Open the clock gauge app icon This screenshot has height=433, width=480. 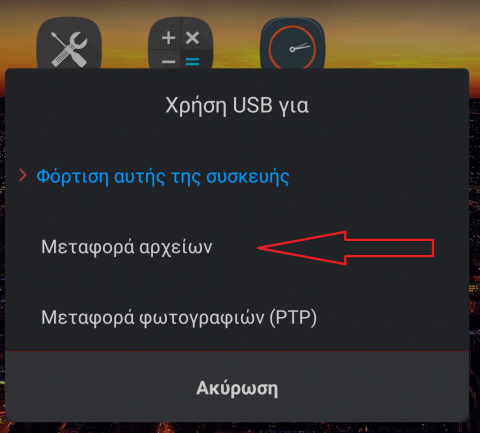click(x=292, y=43)
